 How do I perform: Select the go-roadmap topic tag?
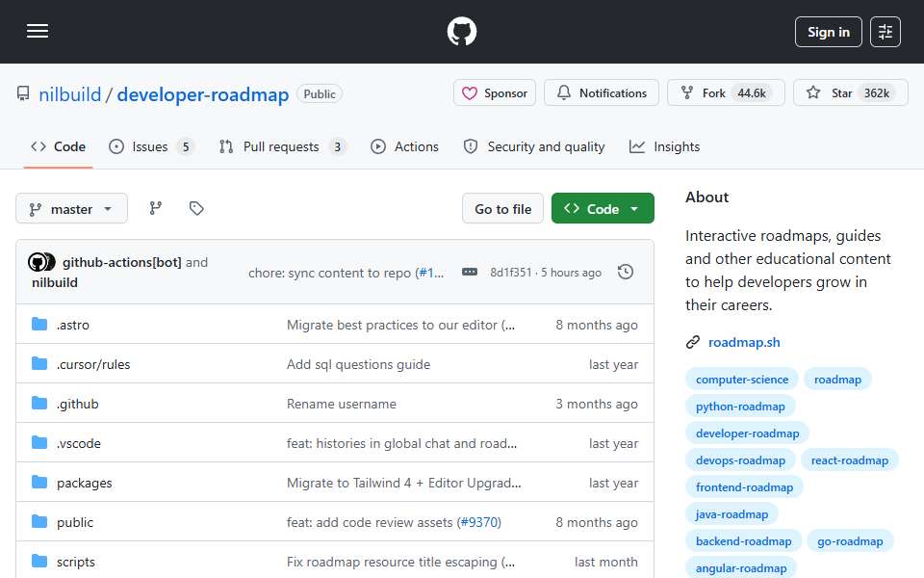pyautogui.click(x=850, y=541)
